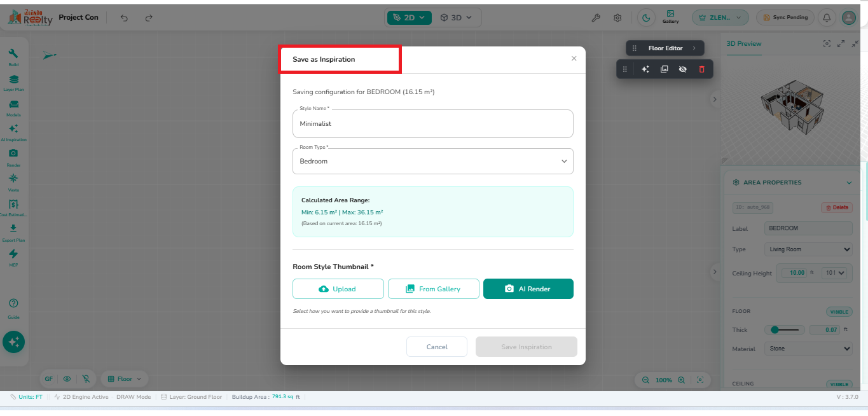Viewport: 868px width, 416px height.
Task: Close the Save as Inspiration dialog
Action: tap(574, 59)
